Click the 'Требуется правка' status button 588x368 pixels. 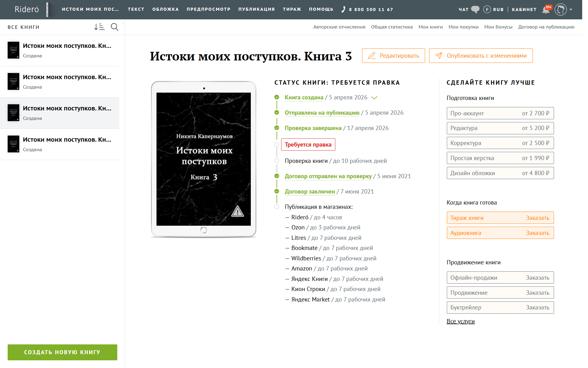click(x=308, y=144)
